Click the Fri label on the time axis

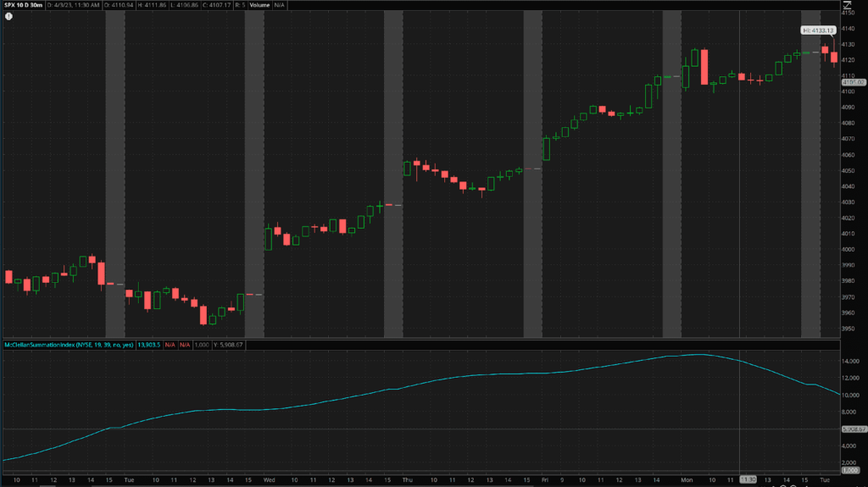pos(545,480)
